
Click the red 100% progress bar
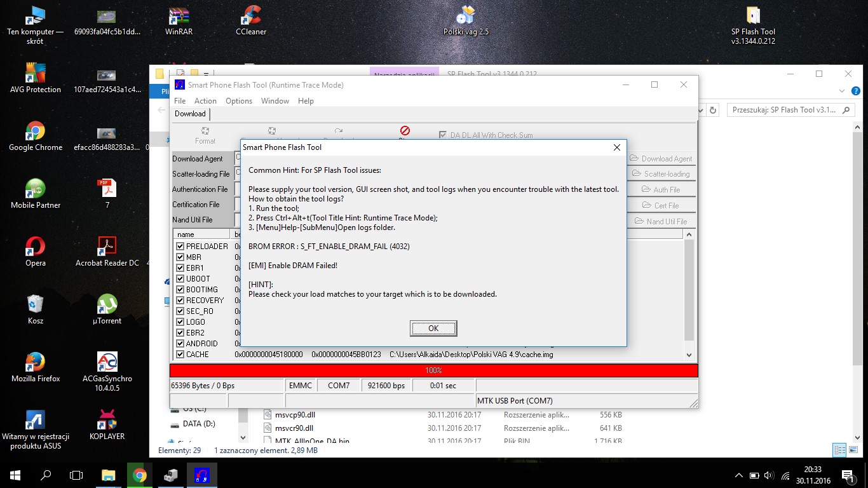[x=433, y=370]
